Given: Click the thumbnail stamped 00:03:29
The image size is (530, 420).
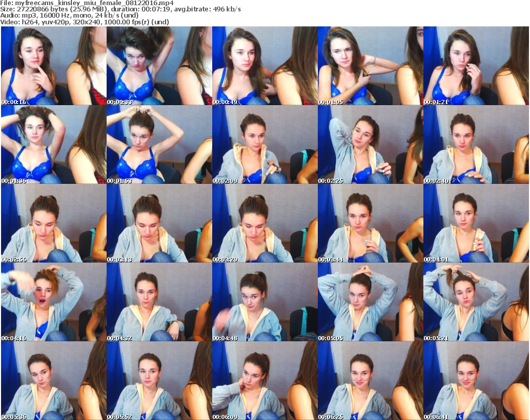Looking at the screenshot, I should pos(264,223).
